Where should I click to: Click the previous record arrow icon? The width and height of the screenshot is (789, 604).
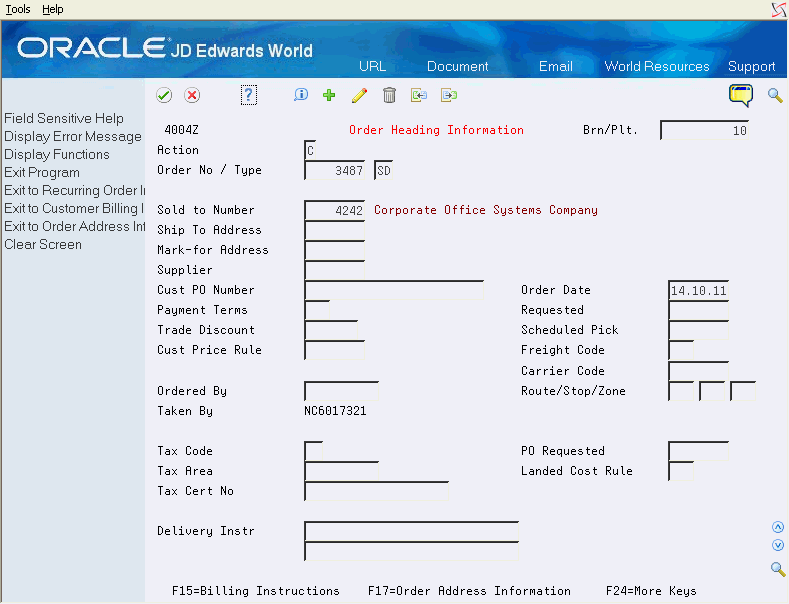click(x=419, y=95)
